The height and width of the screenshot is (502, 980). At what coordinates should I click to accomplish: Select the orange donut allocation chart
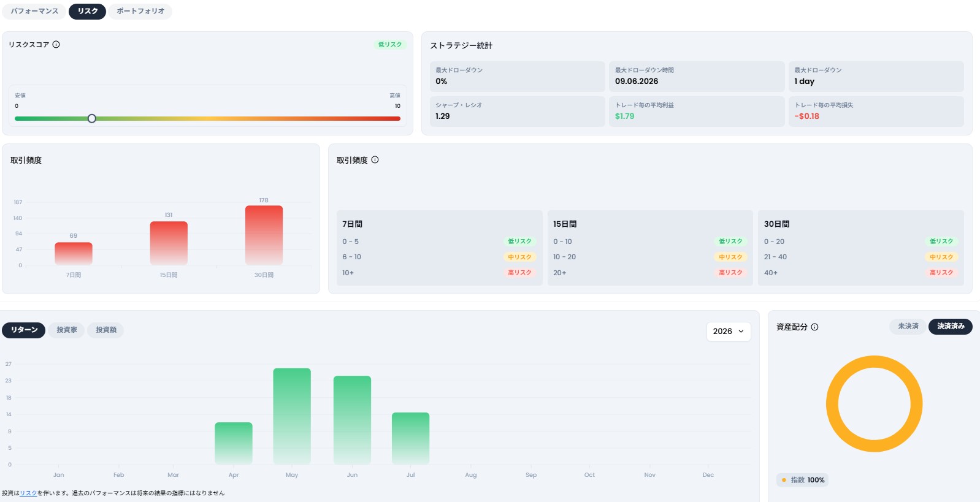[x=874, y=404]
